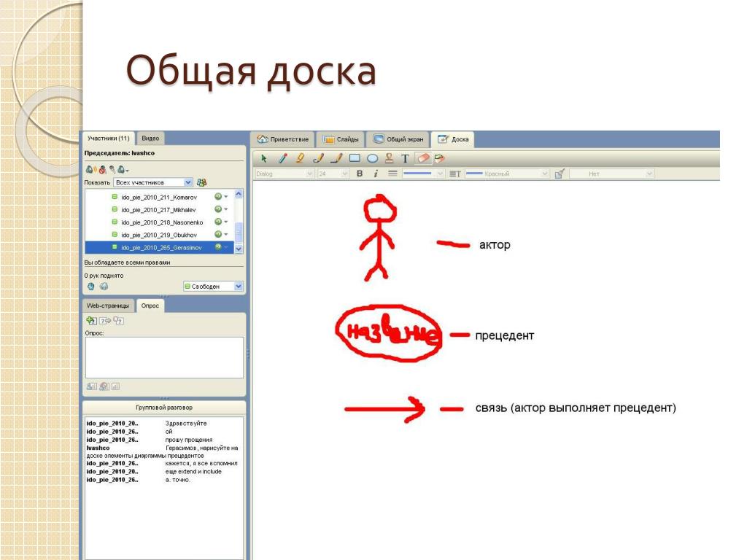Viewport: 747px width, 560px height.
Task: Click the lower all hands icon
Action: (x=104, y=286)
